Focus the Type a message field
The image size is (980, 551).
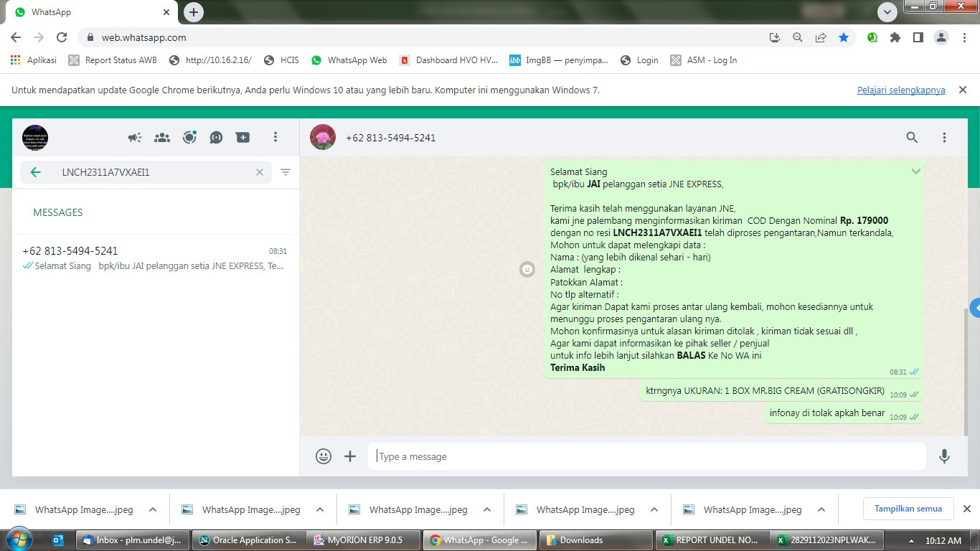pyautogui.click(x=647, y=456)
